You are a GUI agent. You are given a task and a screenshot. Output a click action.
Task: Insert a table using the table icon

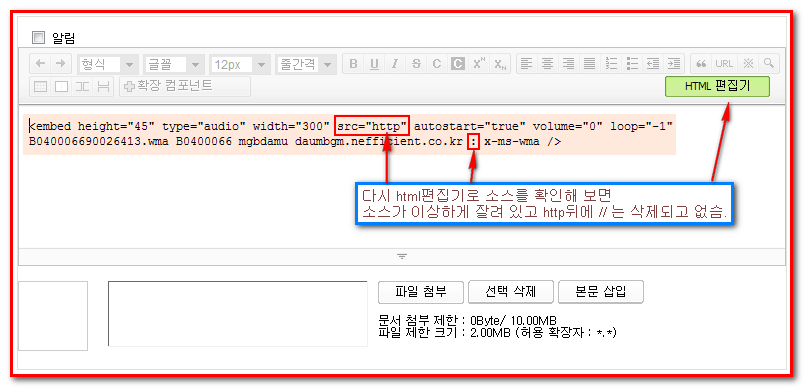click(x=40, y=86)
